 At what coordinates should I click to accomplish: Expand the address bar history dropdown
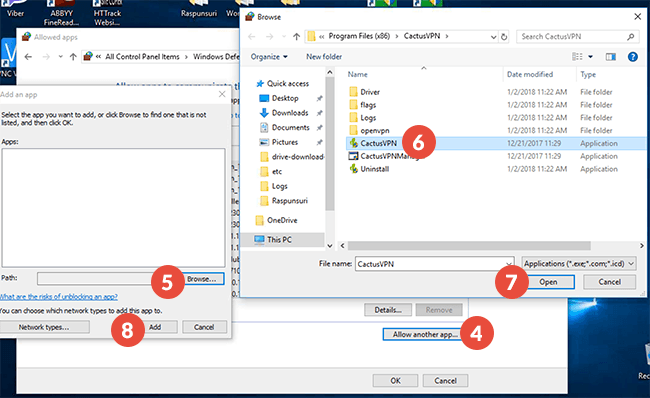click(493, 36)
